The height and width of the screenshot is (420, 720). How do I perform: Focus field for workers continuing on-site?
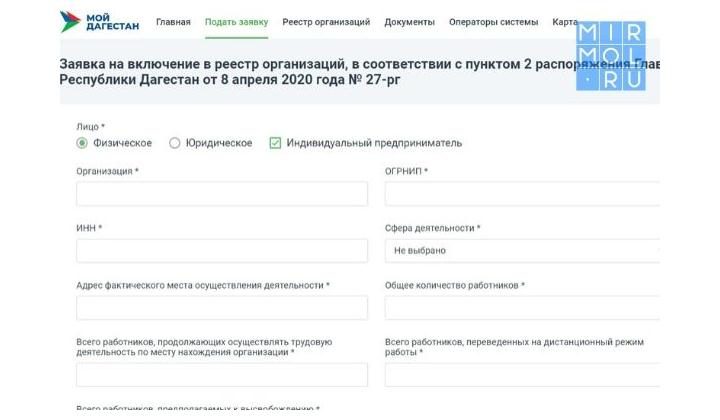click(222, 375)
